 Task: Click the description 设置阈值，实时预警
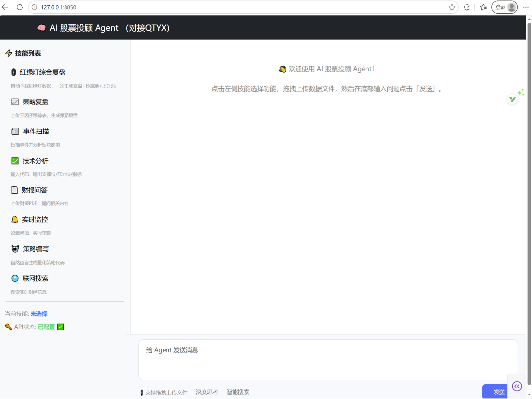[31, 233]
